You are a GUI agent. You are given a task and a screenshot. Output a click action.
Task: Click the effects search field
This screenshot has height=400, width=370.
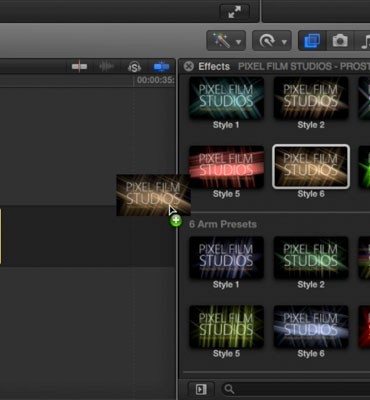point(295,389)
